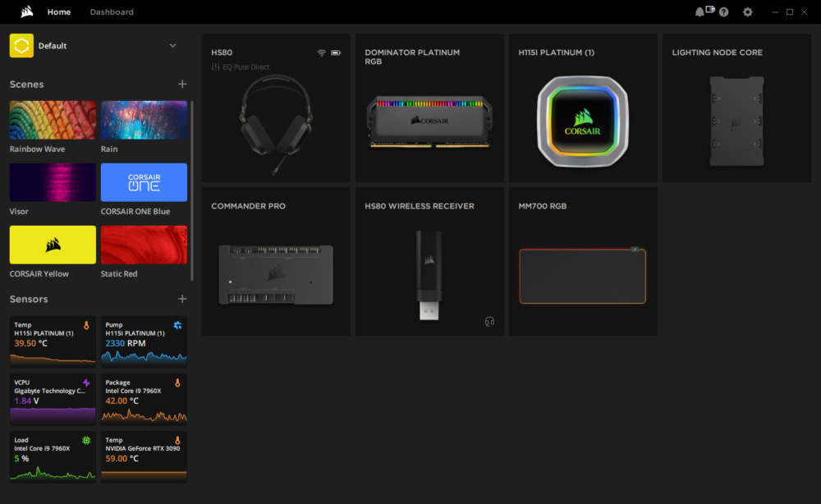Viewport: 821px width, 504px height.
Task: Apply the CORSAIR Yellow scene
Action: point(53,245)
